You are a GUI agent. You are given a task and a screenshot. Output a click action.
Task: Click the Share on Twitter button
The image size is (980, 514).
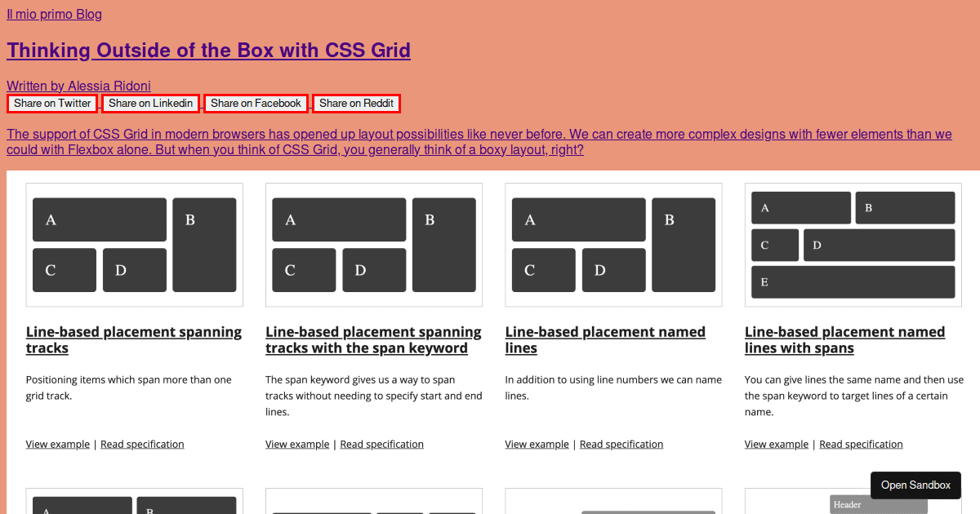click(51, 103)
